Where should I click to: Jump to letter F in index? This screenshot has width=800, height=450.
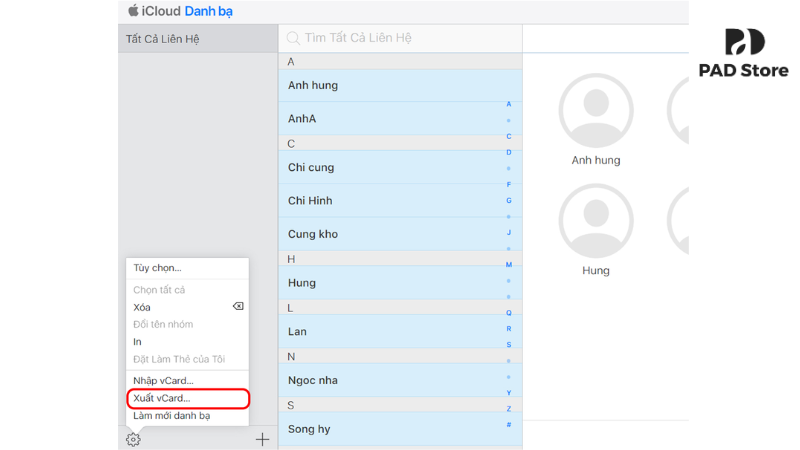coord(509,184)
